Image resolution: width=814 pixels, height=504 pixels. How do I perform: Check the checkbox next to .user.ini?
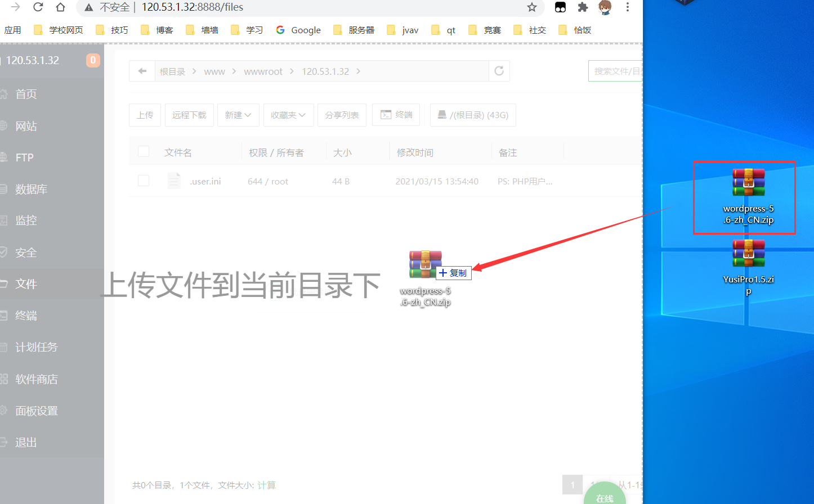[x=144, y=181]
